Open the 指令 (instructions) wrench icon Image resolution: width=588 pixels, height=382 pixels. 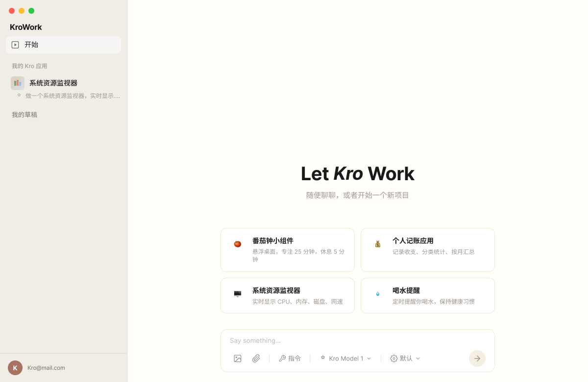pyautogui.click(x=282, y=358)
